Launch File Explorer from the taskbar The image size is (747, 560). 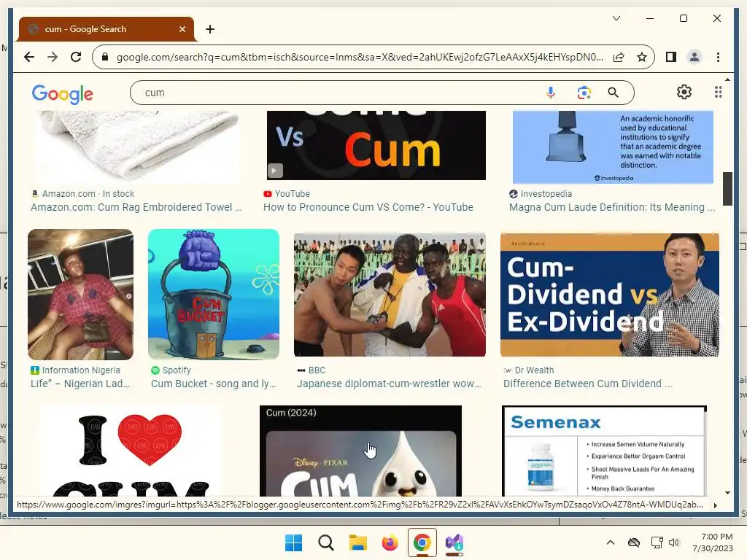pos(357,542)
